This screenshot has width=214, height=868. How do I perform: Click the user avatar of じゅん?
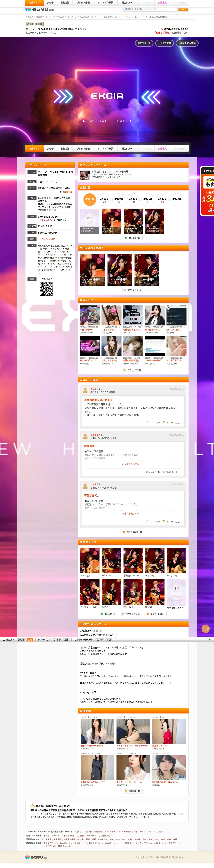point(86,486)
